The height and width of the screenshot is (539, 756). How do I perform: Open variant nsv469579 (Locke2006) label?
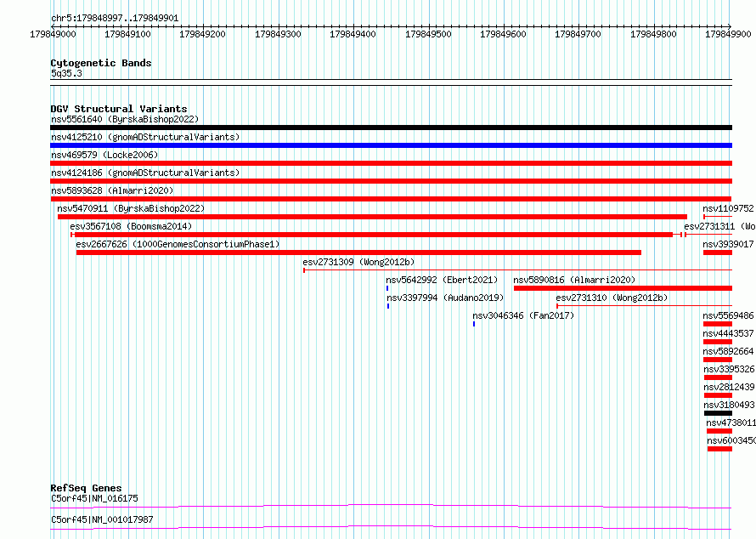pyautogui.click(x=104, y=155)
